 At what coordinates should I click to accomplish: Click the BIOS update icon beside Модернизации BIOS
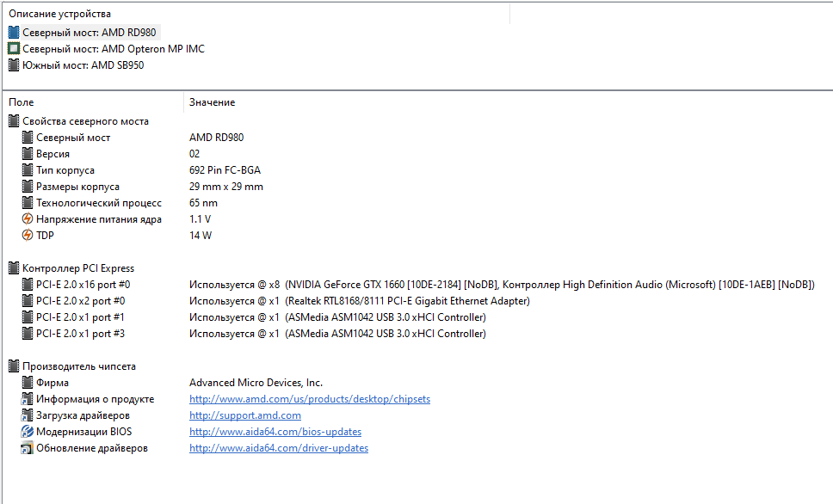(28, 432)
